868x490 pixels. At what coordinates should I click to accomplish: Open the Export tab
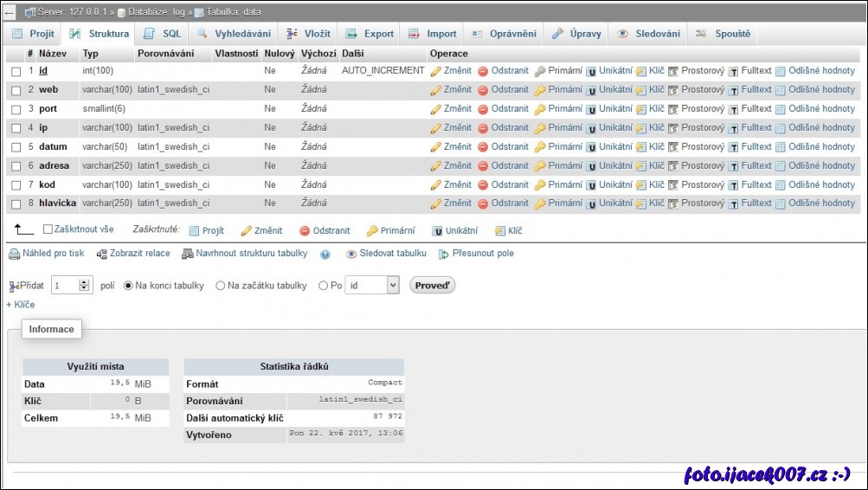click(370, 34)
